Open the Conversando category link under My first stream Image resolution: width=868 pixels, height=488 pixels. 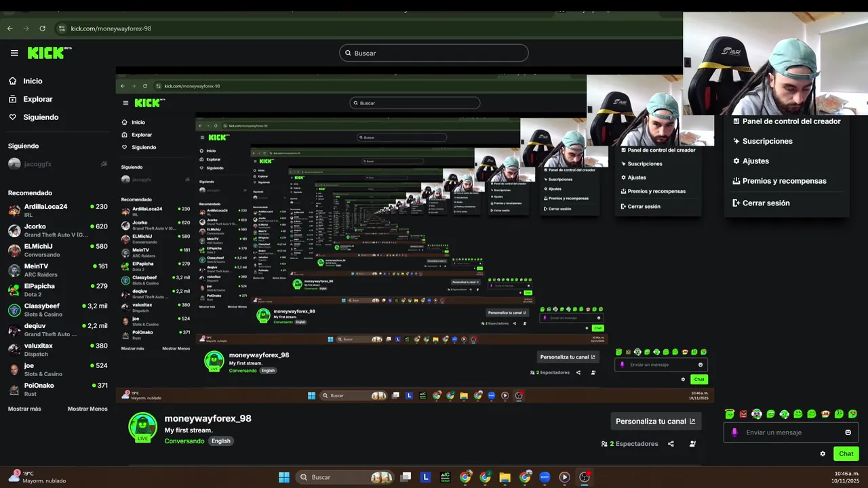click(x=184, y=441)
